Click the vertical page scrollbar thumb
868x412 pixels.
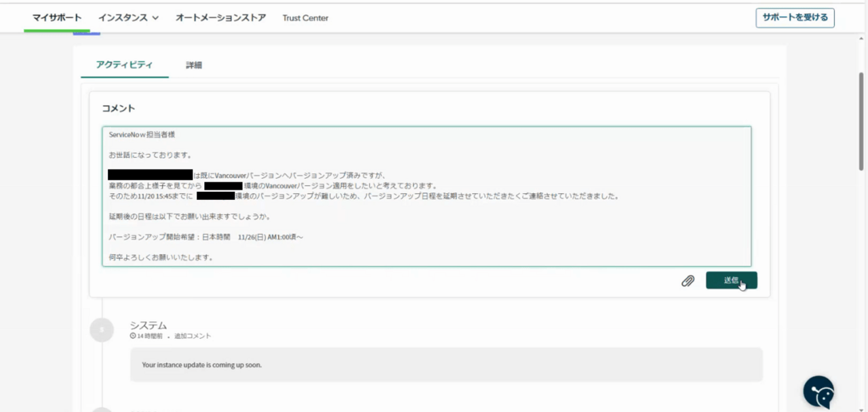coord(861,122)
